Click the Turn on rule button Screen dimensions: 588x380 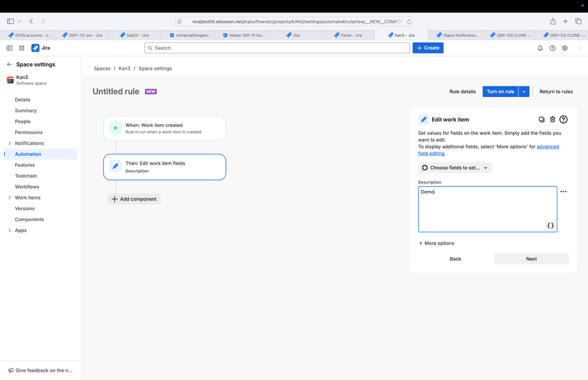[x=500, y=91]
